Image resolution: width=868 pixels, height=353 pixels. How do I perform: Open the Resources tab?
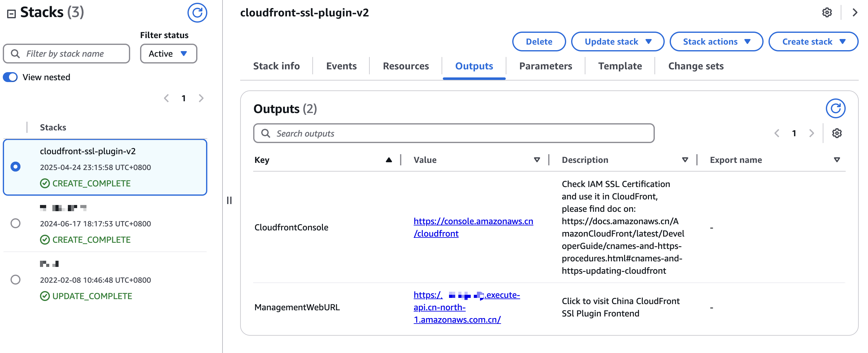(x=406, y=66)
